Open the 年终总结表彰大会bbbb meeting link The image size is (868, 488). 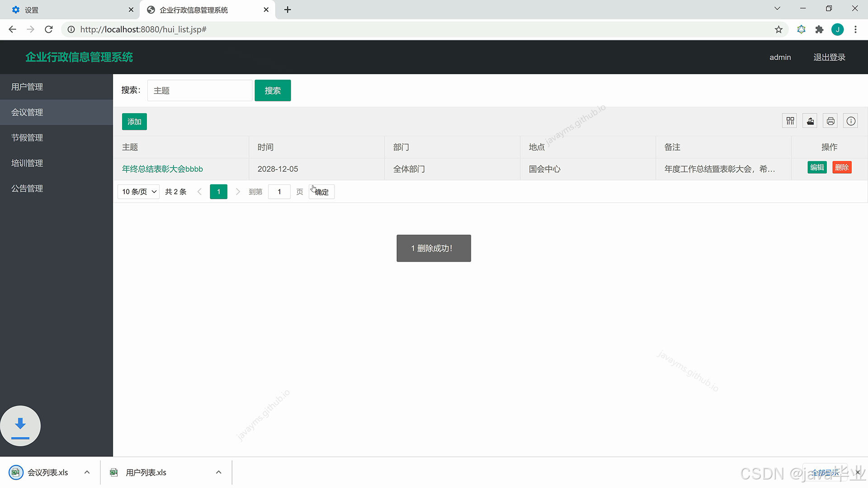[162, 169]
